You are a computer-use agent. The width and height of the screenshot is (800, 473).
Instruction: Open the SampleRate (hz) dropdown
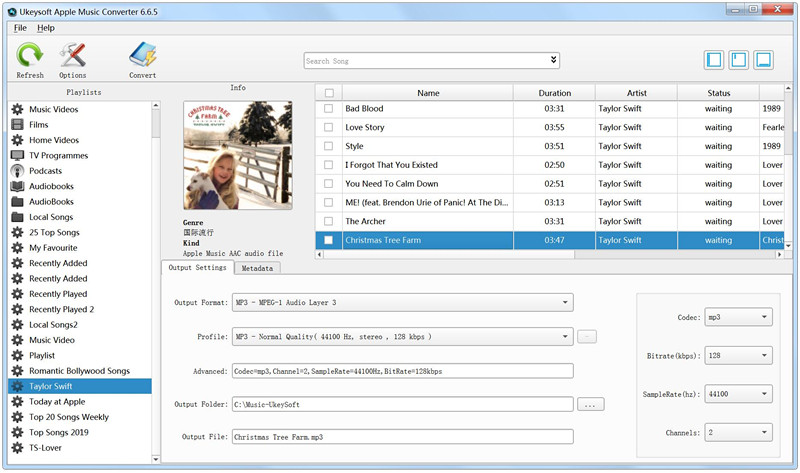coord(738,394)
